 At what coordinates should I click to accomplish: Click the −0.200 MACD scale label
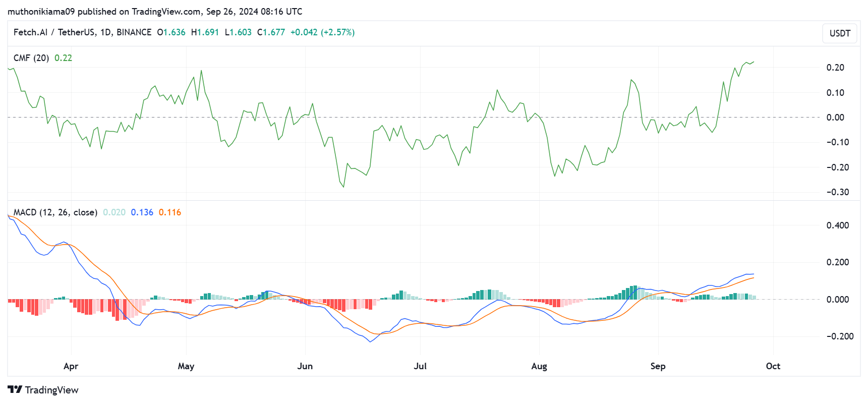coord(840,336)
